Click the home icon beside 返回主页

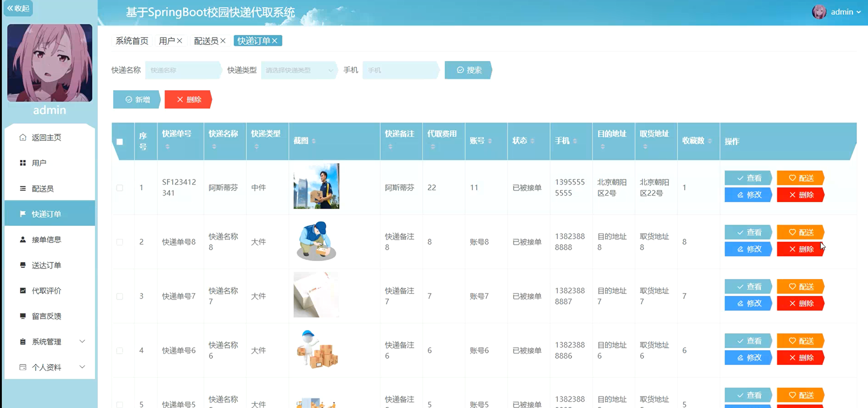point(23,137)
